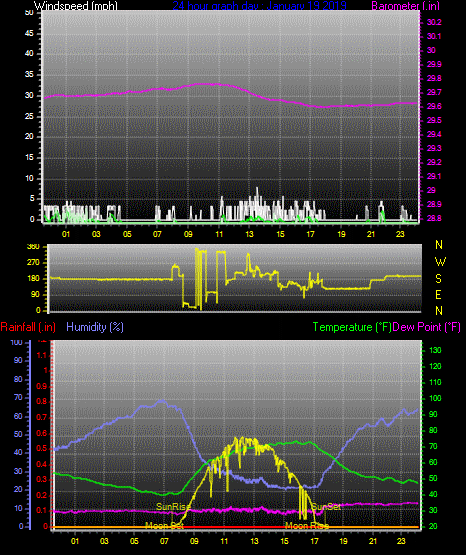Click '1.1' on the rainfall axis

pyautogui.click(x=42, y=355)
